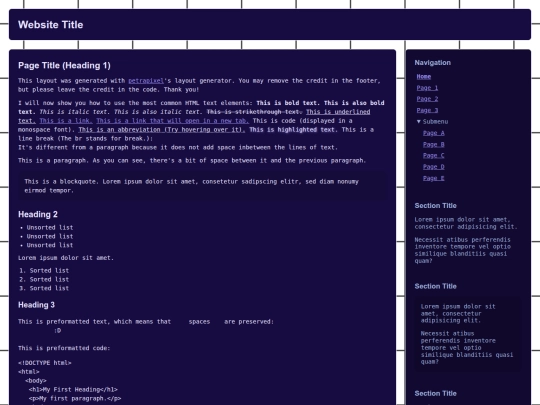
Task: Open Page A in the submenu
Action: 434,133
